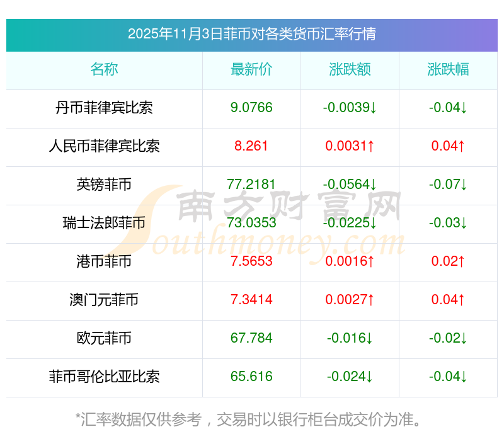The width and height of the screenshot is (504, 439).
Task: Click the change value 0.0027↑
Action: tap(350, 300)
